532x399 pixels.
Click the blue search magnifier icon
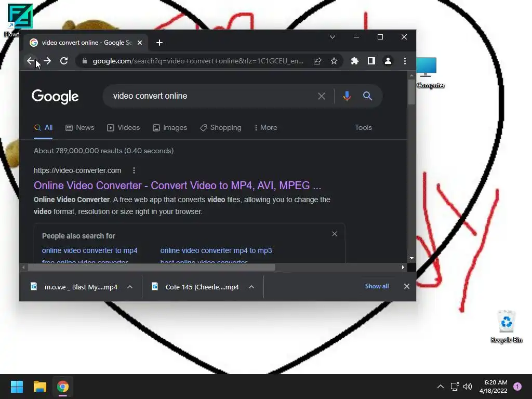pyautogui.click(x=367, y=96)
